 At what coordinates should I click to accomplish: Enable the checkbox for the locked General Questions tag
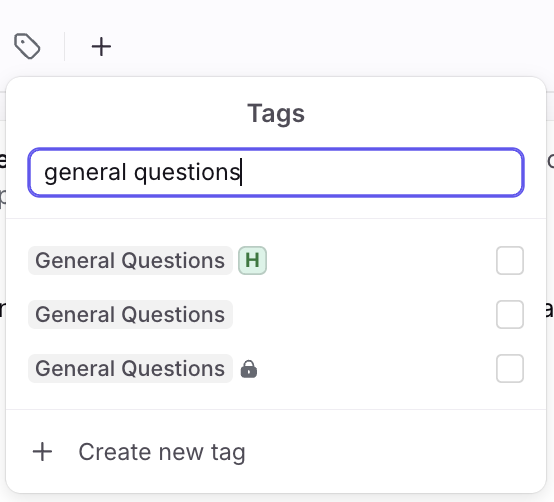[509, 368]
